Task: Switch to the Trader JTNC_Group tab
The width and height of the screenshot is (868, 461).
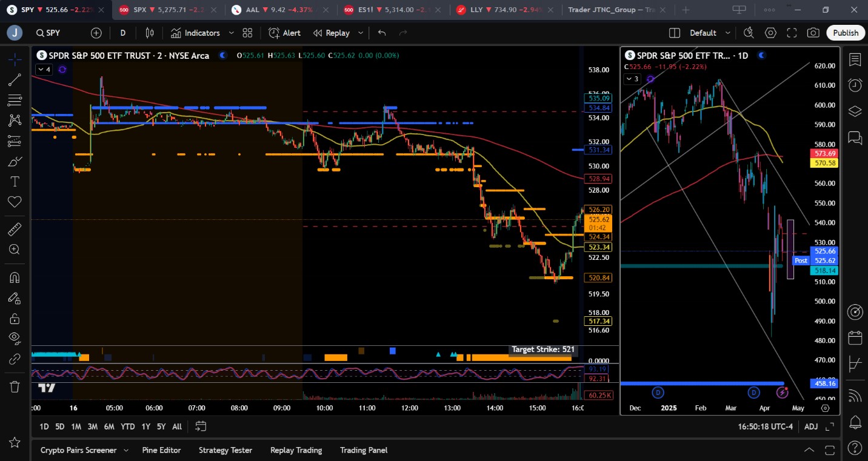Action: [x=616, y=10]
